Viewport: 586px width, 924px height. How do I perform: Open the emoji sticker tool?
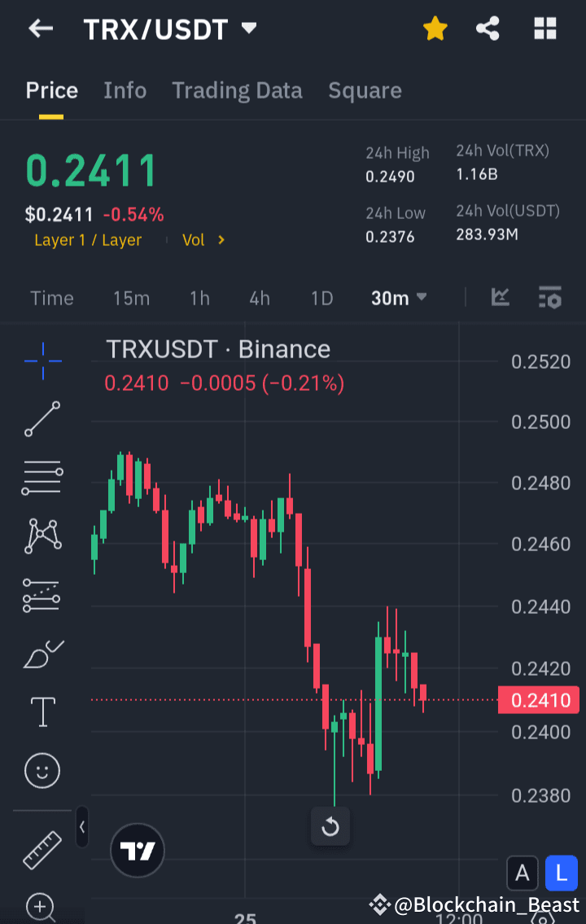pyautogui.click(x=42, y=770)
